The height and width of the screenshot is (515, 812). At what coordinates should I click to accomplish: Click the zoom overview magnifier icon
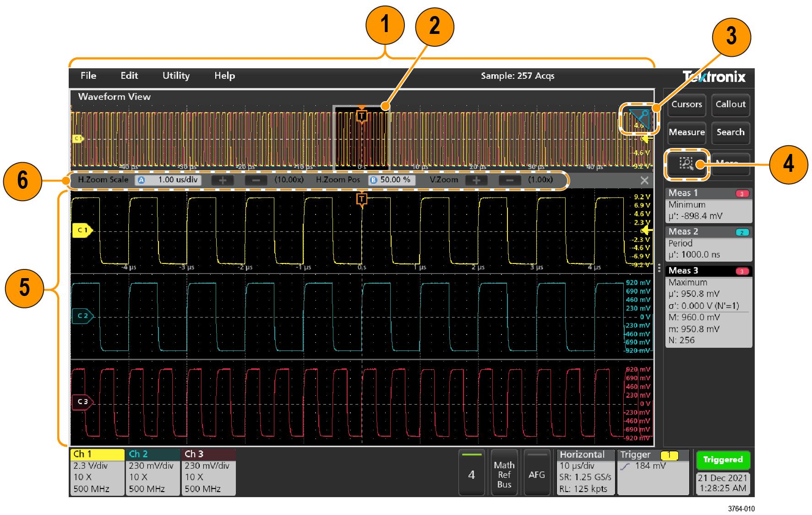tap(639, 119)
